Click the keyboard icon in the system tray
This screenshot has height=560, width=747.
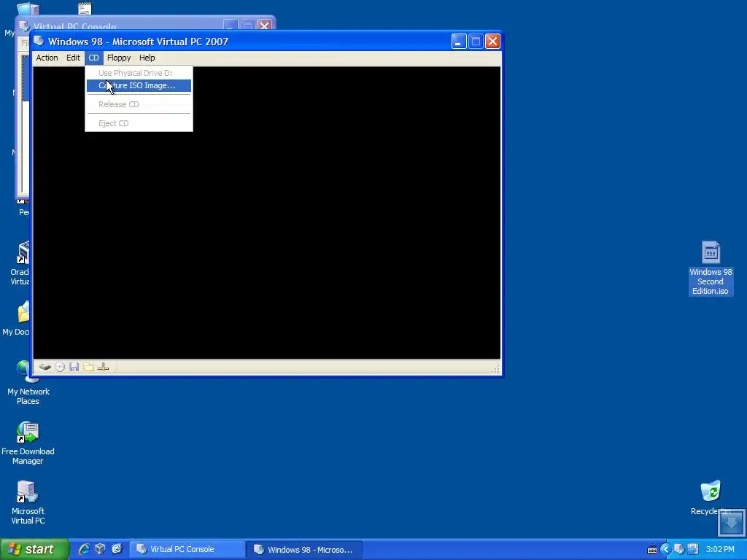point(652,550)
